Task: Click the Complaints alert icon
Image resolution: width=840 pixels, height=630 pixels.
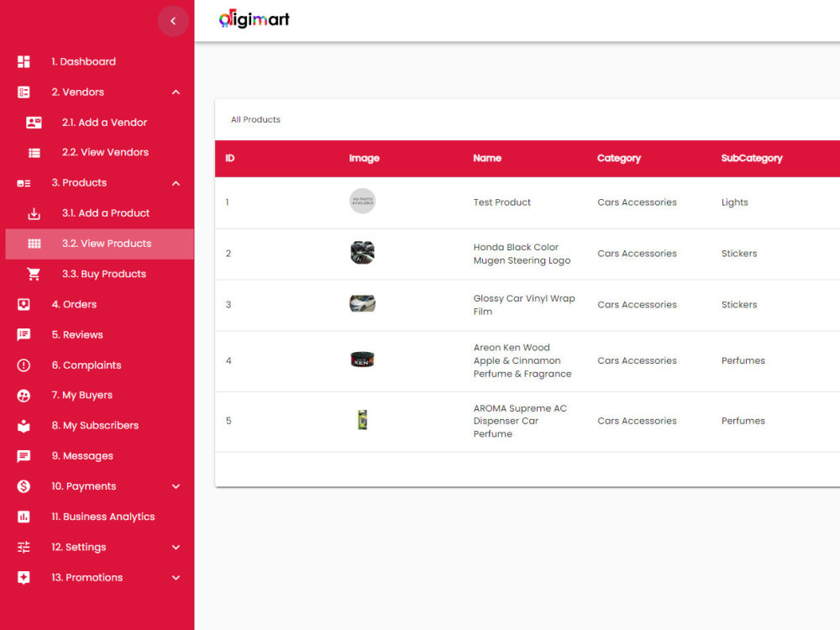Action: [24, 365]
